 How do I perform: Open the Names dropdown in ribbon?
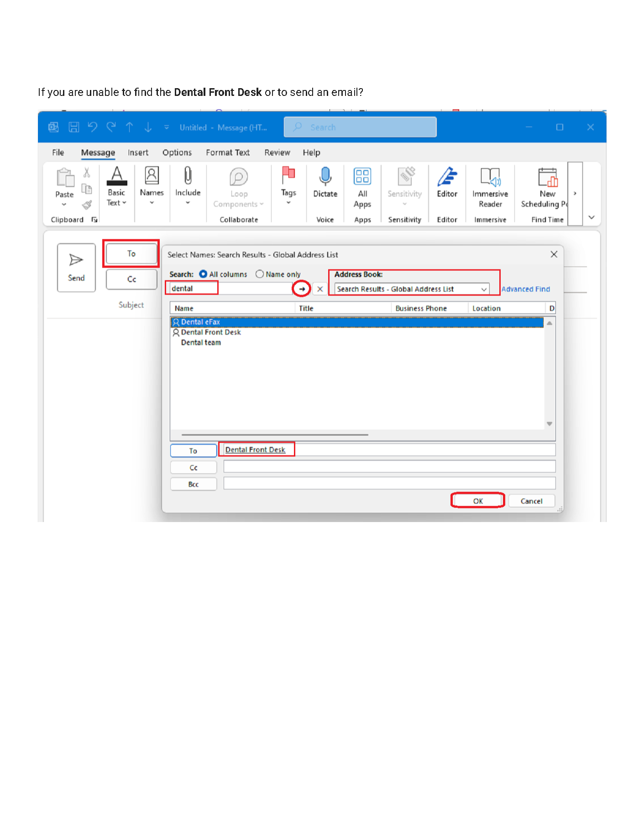[152, 202]
